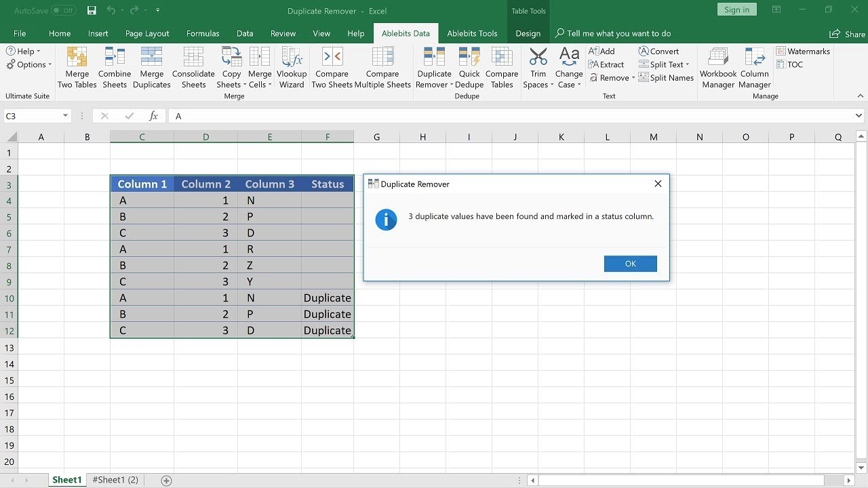Click the information icon in the dialog
868x488 pixels.
click(386, 220)
